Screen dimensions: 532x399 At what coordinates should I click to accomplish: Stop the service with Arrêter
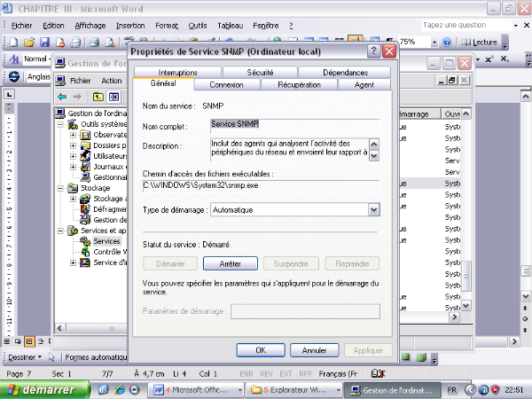230,263
